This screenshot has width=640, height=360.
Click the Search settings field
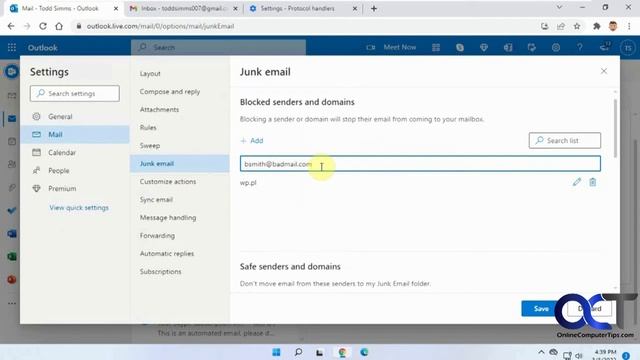75,93
